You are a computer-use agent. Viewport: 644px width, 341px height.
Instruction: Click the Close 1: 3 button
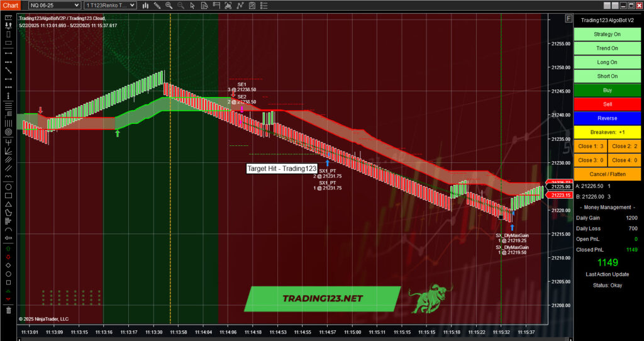pyautogui.click(x=591, y=146)
